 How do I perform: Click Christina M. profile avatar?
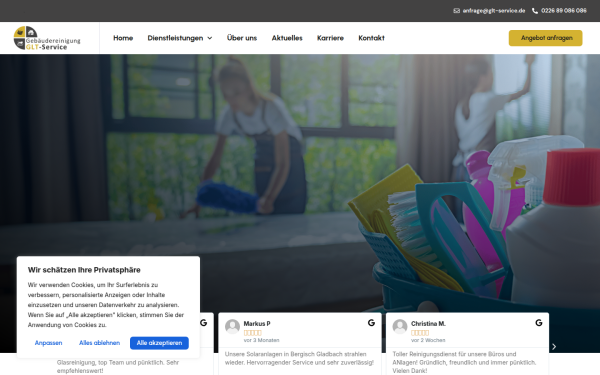[400, 327]
